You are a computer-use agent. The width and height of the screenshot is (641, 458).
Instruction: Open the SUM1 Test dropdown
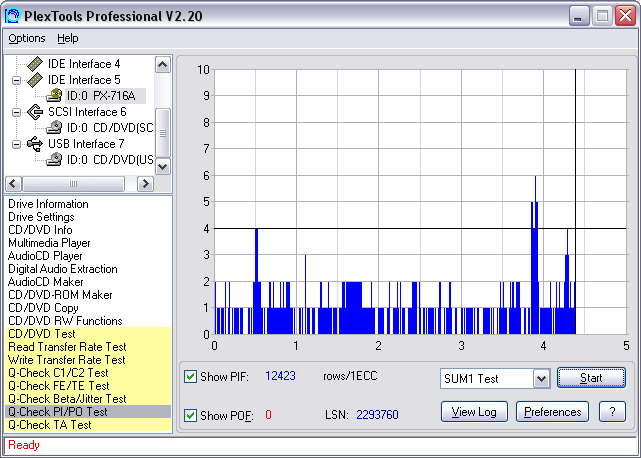point(541,379)
